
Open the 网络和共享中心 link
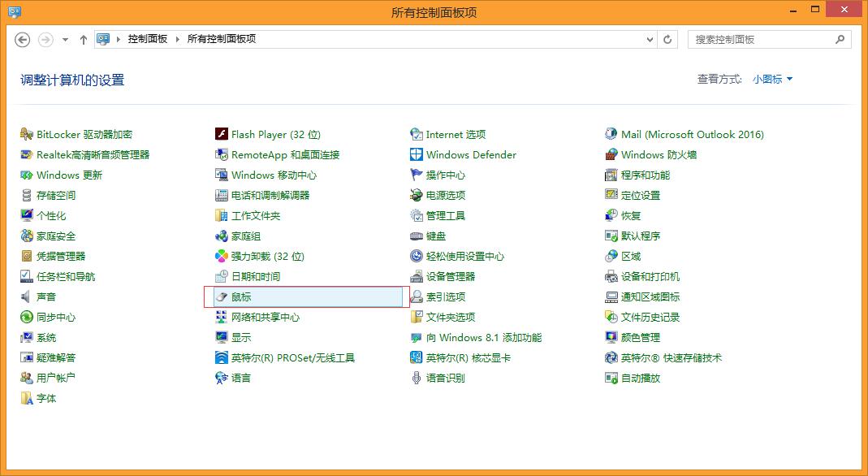pos(265,318)
